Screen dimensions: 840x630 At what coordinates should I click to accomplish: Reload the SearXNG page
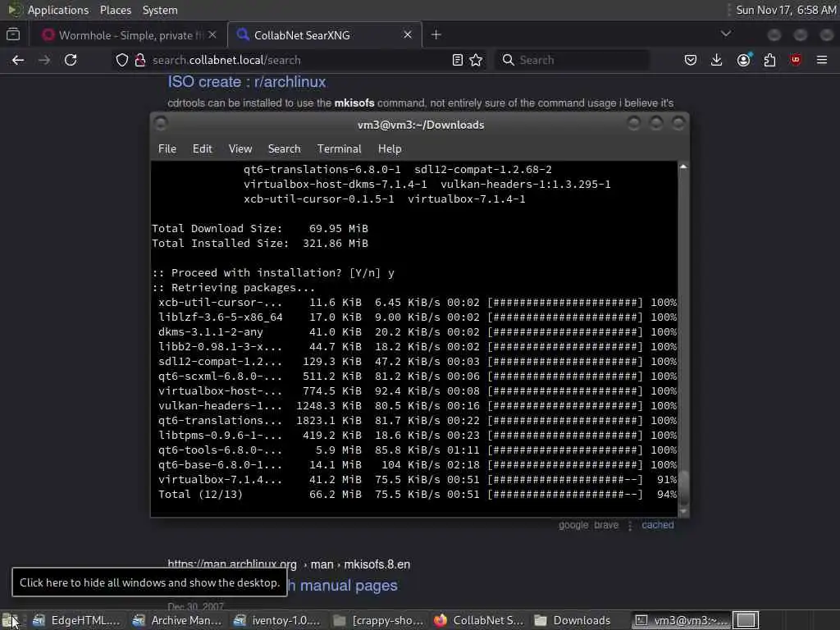pyautogui.click(x=71, y=60)
